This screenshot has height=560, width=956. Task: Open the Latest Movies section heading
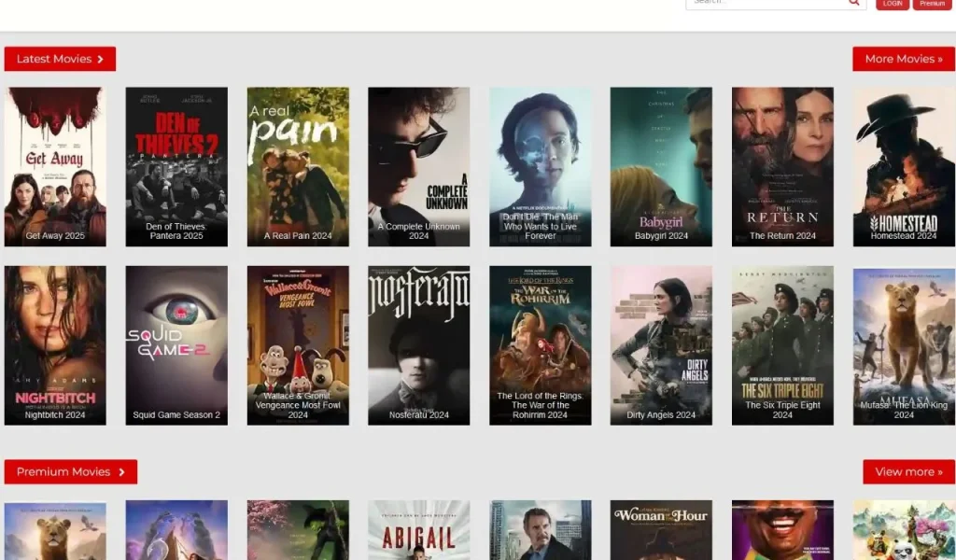(60, 59)
